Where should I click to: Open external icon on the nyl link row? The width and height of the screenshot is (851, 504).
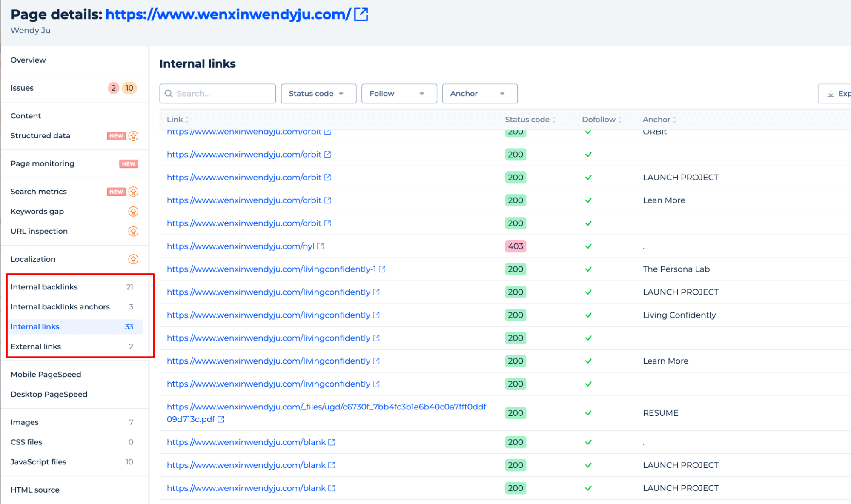pos(321,246)
